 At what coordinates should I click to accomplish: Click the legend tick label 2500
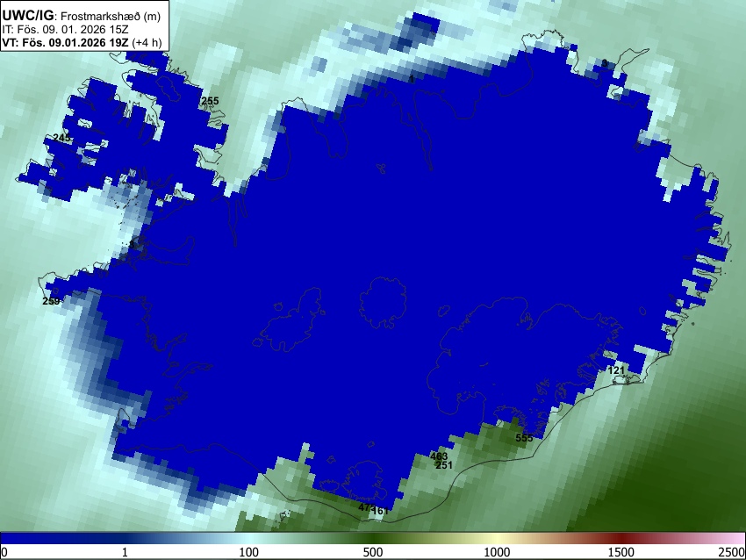coord(732,552)
